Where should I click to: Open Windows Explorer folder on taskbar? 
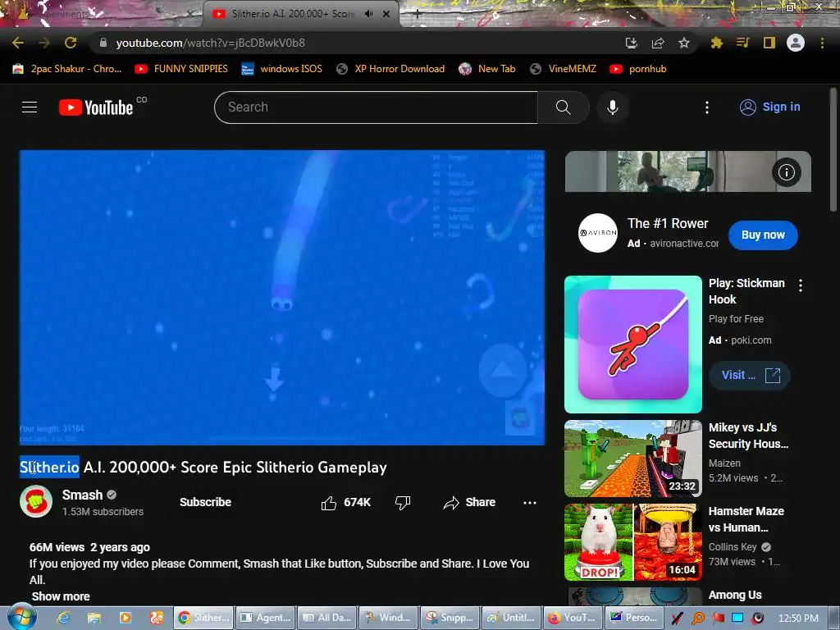coord(94,618)
